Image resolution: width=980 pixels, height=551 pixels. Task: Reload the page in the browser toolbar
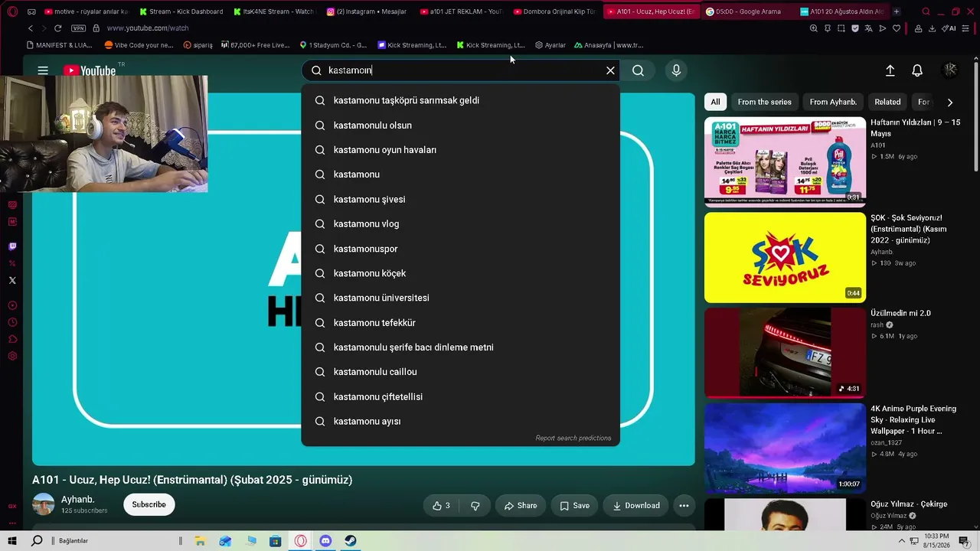click(x=57, y=28)
